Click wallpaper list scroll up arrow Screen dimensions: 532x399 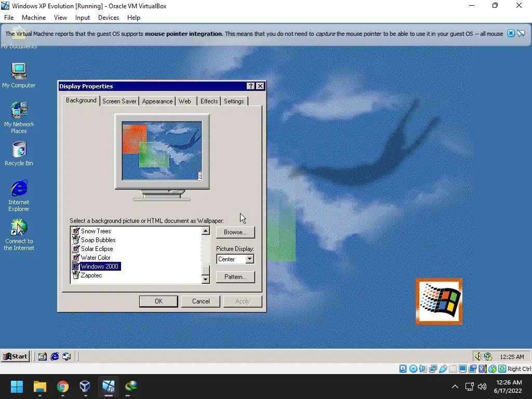[206, 231]
